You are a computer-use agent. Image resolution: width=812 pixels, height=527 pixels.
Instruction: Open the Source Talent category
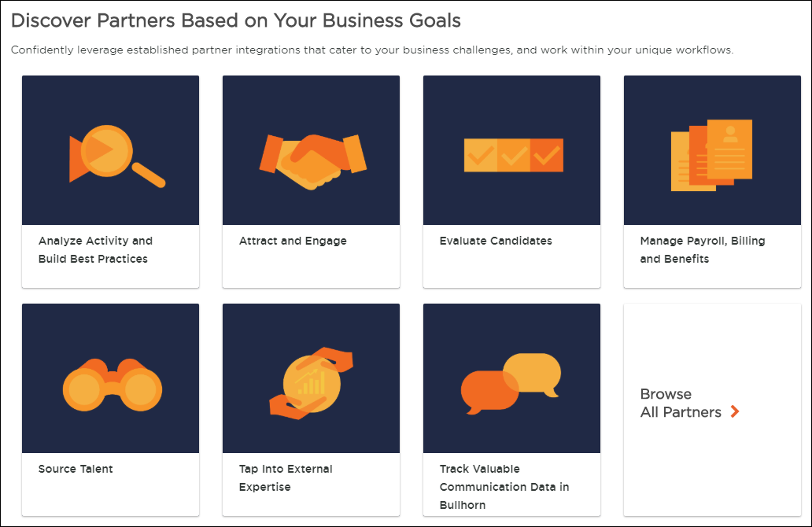click(x=75, y=469)
